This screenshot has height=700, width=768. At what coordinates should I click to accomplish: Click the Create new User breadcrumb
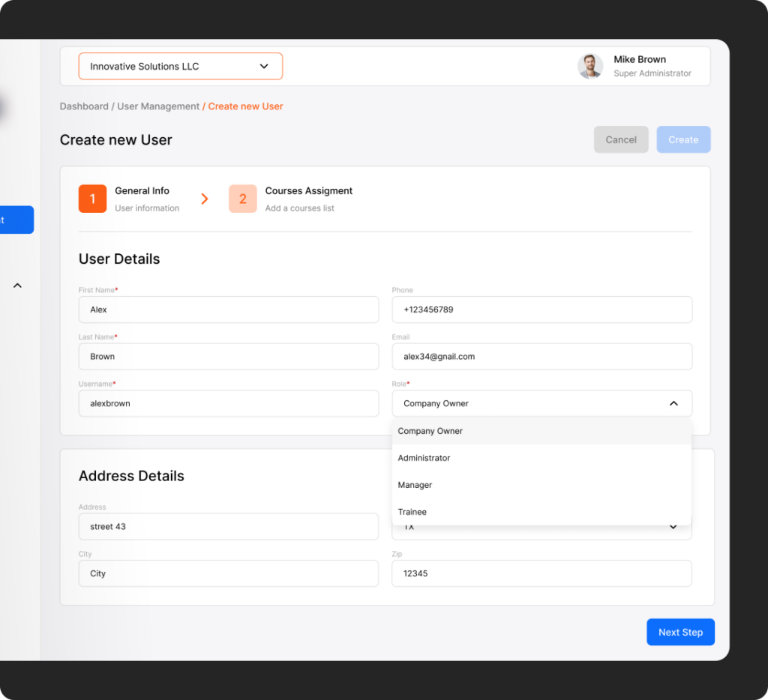click(245, 106)
